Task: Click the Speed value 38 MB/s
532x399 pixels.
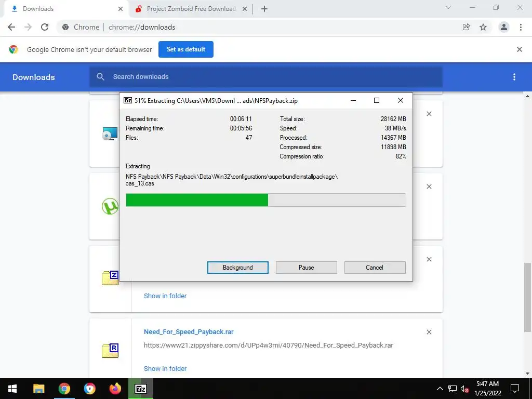Action: [x=395, y=128]
